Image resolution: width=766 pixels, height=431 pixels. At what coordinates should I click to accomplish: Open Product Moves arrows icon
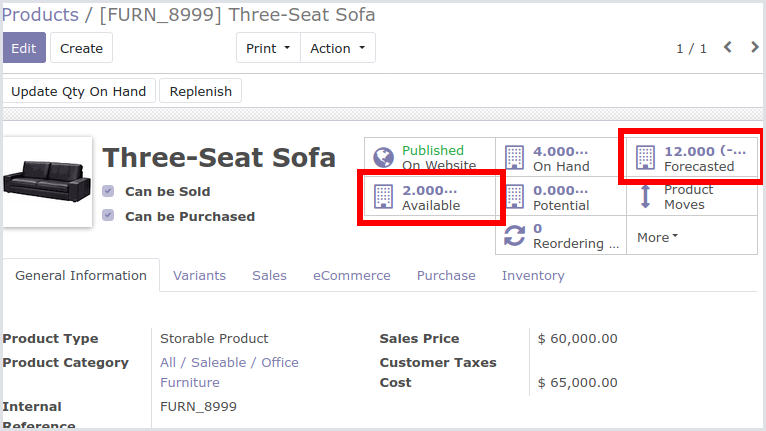645,196
